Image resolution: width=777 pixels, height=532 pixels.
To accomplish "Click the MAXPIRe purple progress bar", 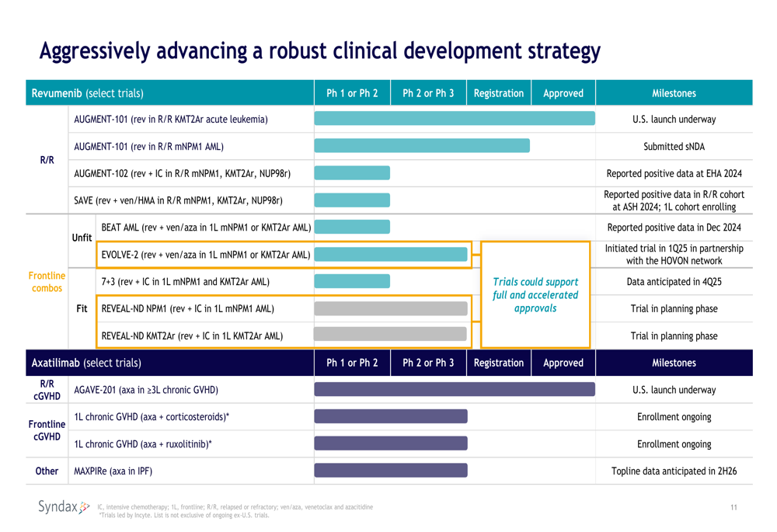I will (391, 470).
